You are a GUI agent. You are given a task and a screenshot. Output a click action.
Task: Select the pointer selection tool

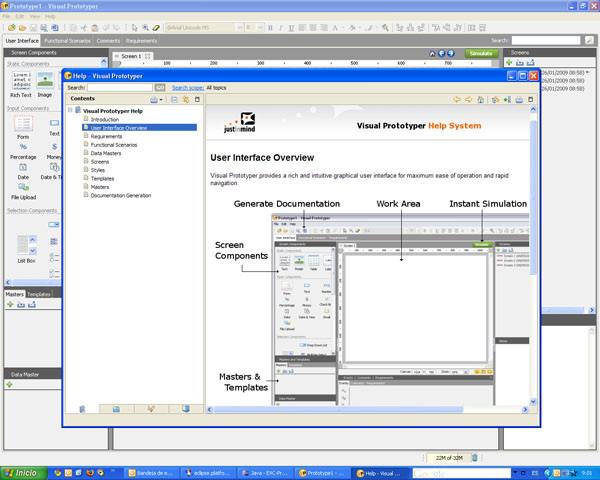[134, 28]
